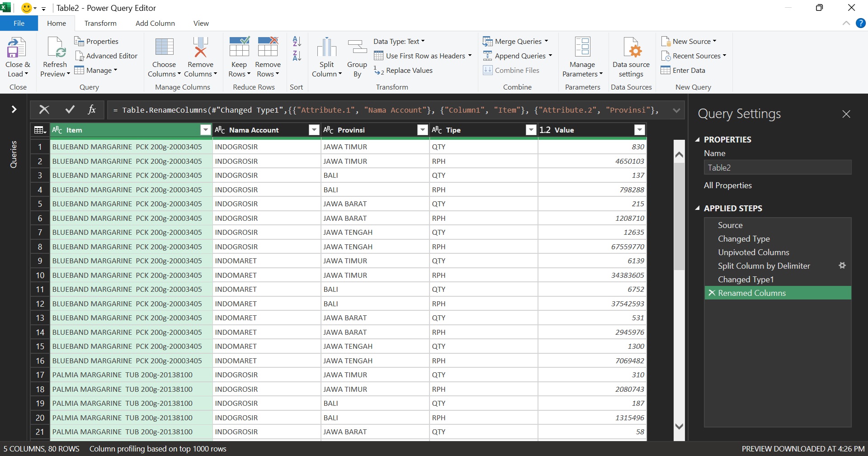Switch to the Transform tab

pos(100,24)
